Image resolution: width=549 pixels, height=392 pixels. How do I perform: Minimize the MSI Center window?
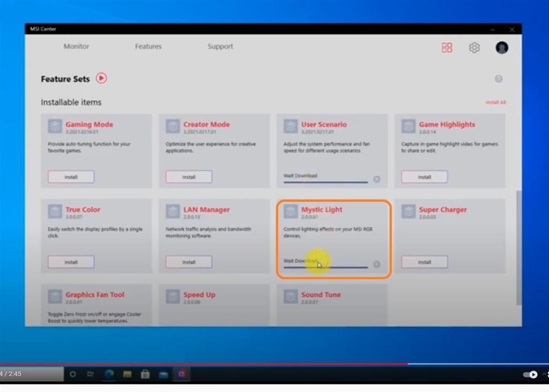click(x=492, y=29)
